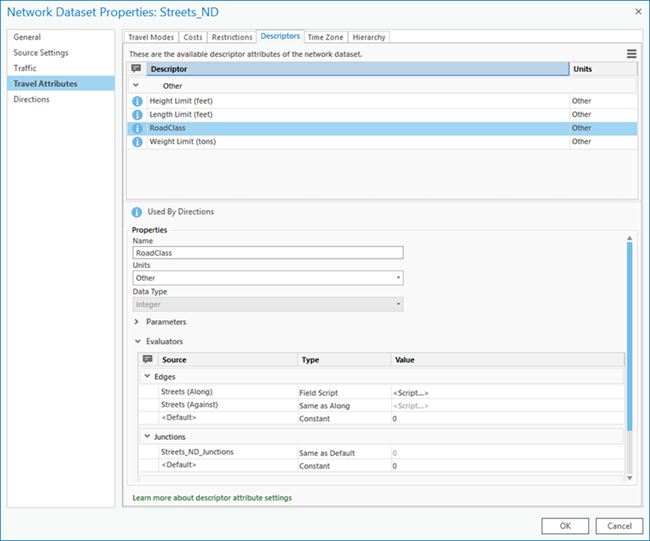Switch to the Restrictions tab

(232, 37)
